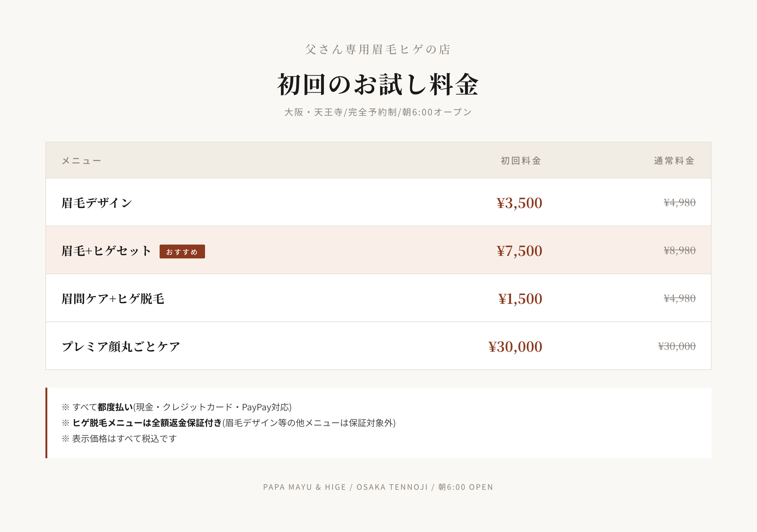Click the PAPA MAYU & HIGE footer text

[378, 487]
